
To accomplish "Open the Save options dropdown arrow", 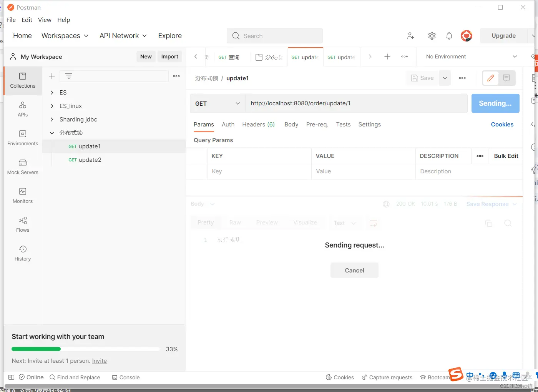I will pos(445,78).
